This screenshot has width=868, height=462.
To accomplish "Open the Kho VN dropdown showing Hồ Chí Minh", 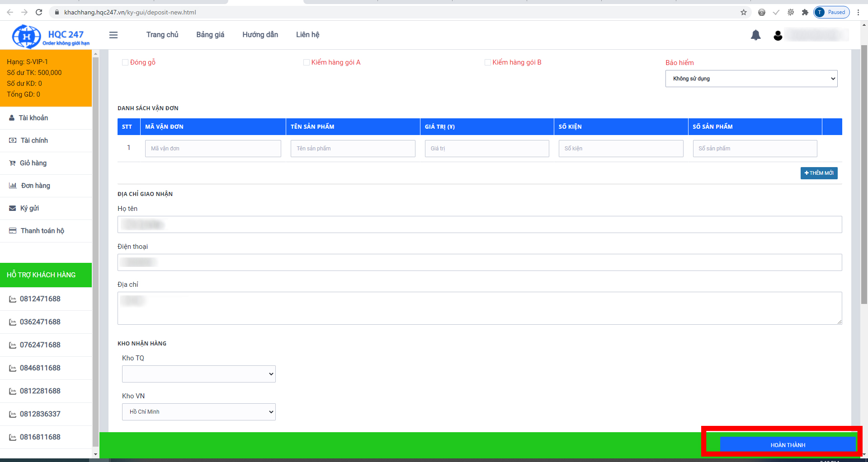I will (199, 412).
